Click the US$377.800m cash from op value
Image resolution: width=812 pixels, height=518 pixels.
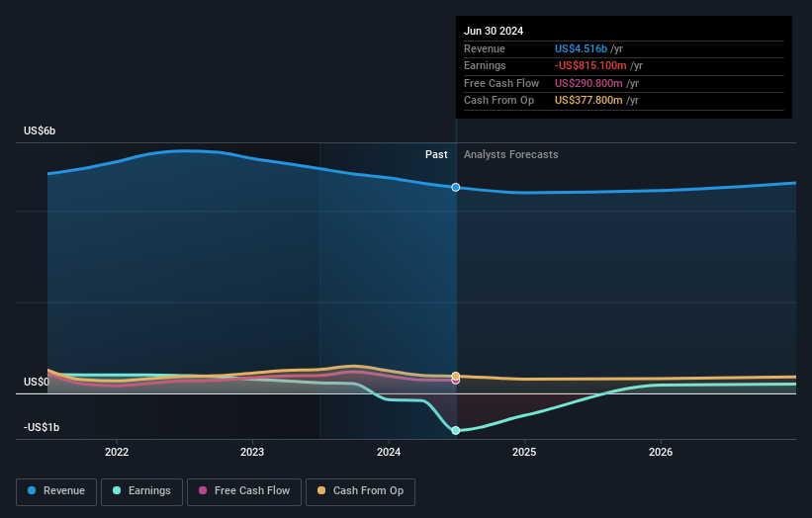pos(588,101)
